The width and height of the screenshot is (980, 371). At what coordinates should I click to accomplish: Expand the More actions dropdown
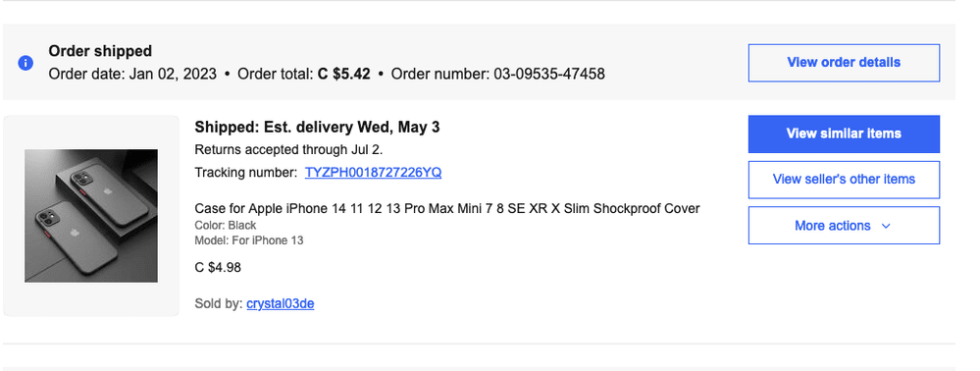click(844, 225)
